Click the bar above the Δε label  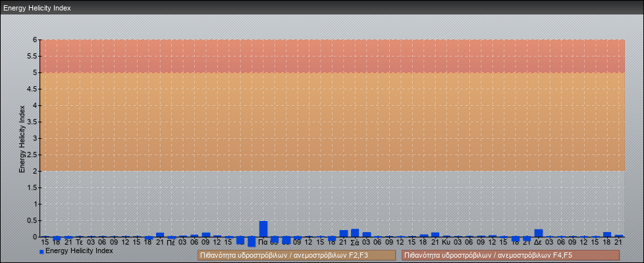539,233
